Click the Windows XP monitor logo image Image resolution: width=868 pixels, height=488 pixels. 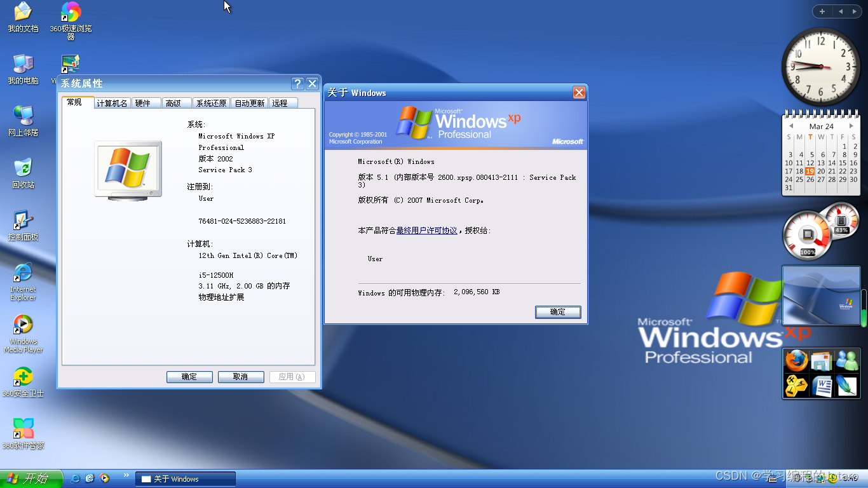point(128,170)
